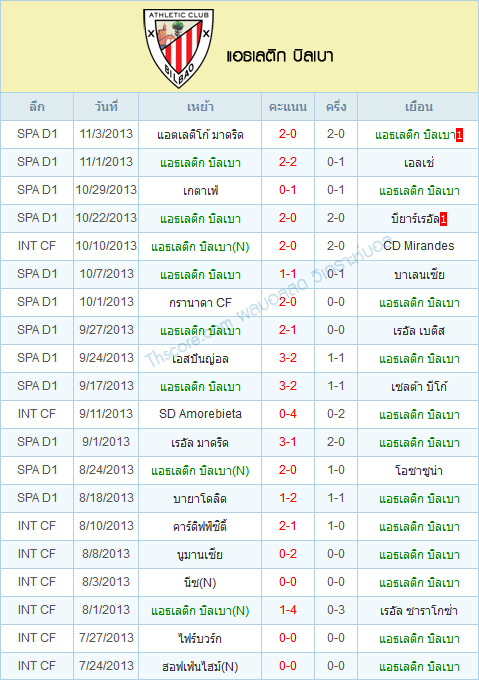Click the เหย้า column header
Screen dimensions: 479x680
tap(200, 107)
